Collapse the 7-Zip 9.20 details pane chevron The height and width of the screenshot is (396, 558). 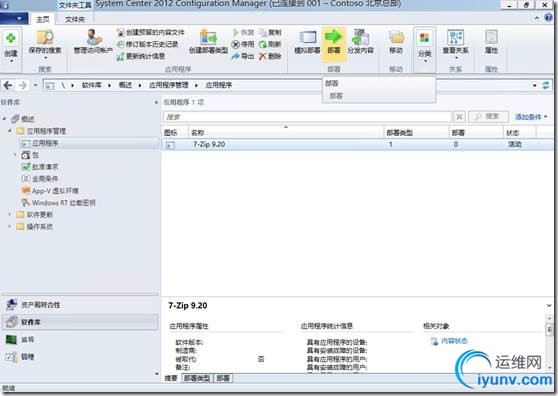(x=549, y=305)
